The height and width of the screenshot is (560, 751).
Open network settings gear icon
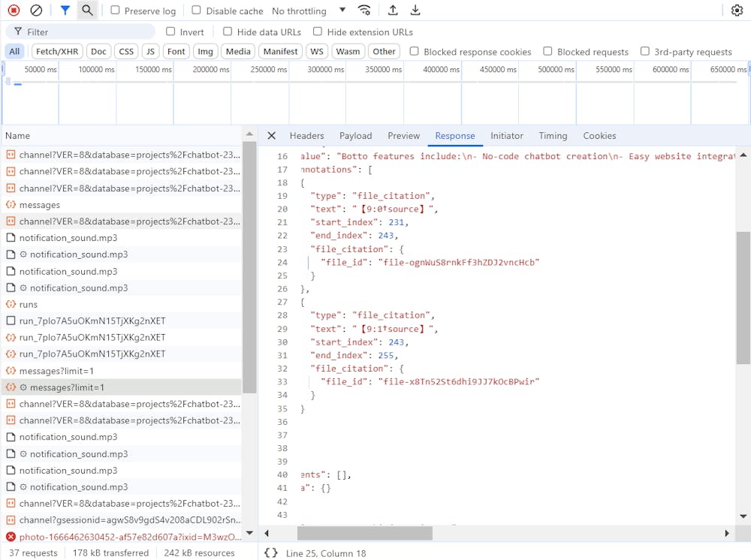[x=737, y=11]
